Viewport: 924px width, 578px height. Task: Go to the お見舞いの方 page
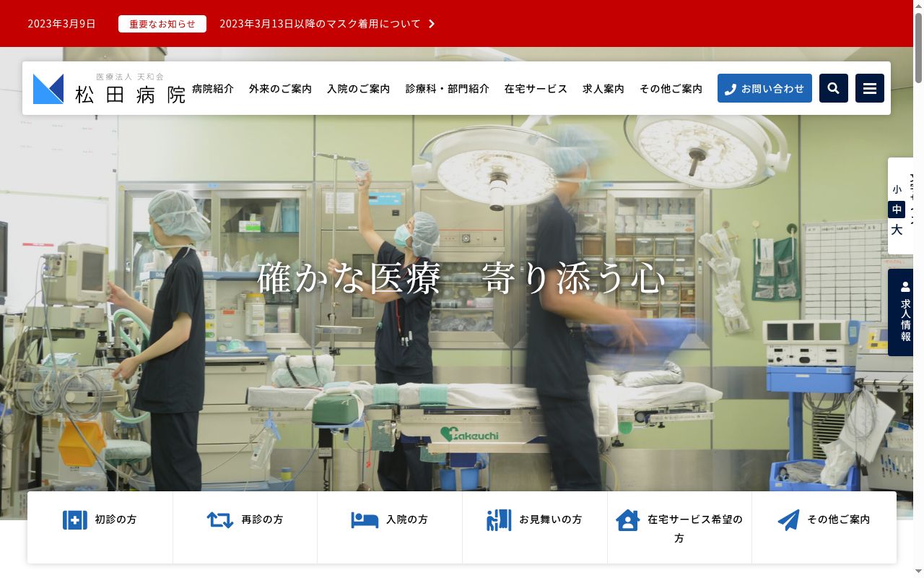click(x=535, y=527)
